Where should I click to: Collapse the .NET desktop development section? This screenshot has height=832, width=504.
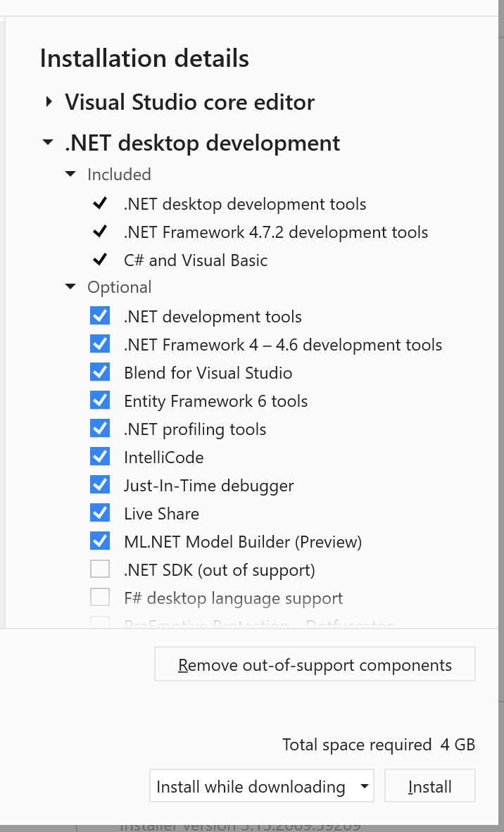point(48,142)
